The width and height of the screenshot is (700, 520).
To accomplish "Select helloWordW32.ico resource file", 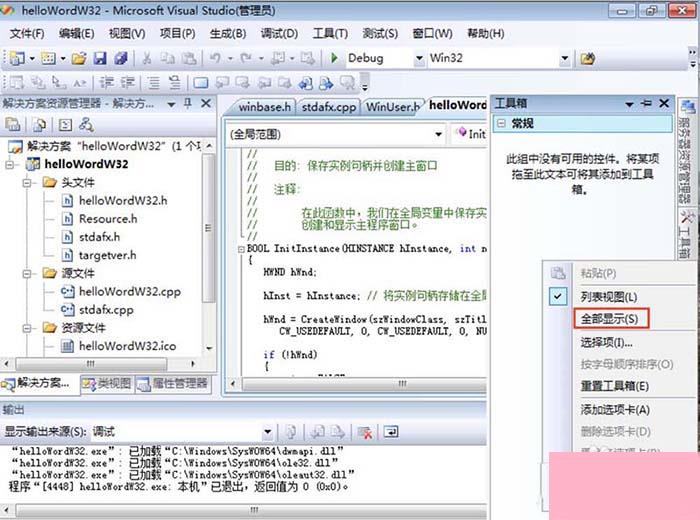I will (x=127, y=346).
